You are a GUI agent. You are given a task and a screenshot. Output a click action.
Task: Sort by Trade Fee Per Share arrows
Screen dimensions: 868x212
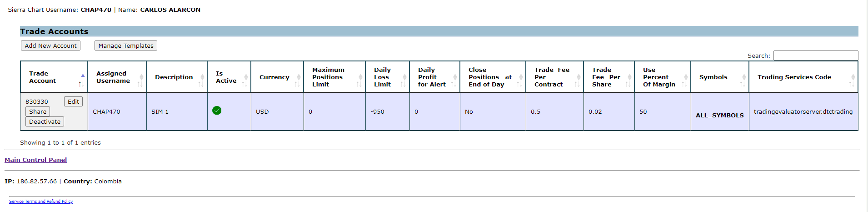click(629, 80)
